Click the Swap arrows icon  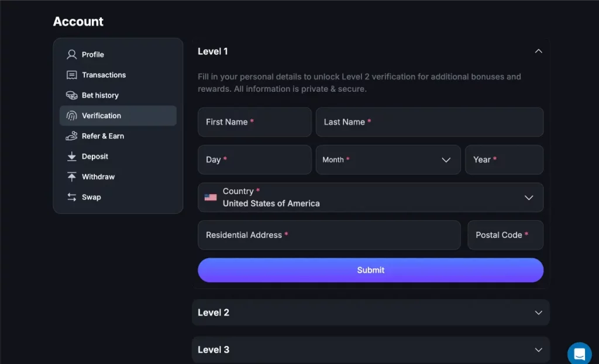click(x=72, y=197)
